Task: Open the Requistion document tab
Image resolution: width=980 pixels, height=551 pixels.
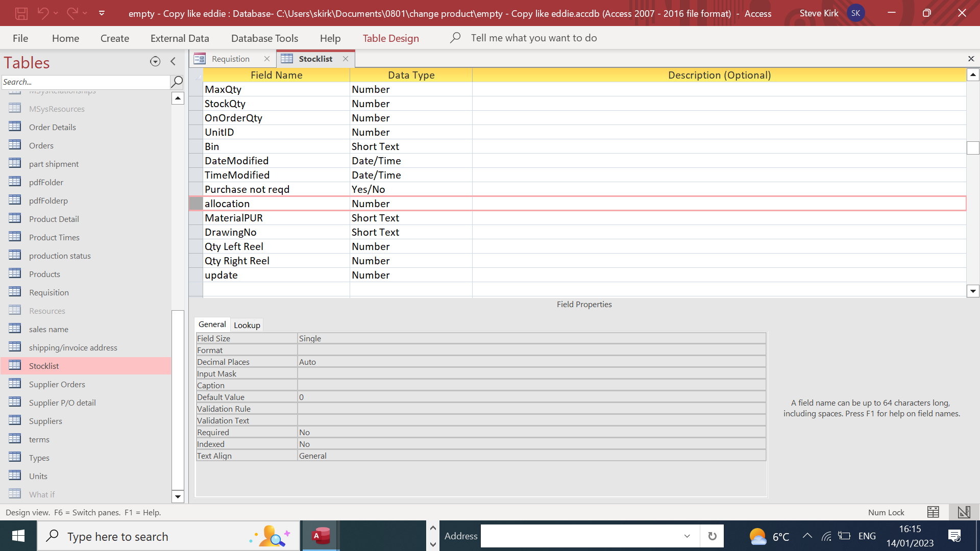Action: pyautogui.click(x=230, y=59)
